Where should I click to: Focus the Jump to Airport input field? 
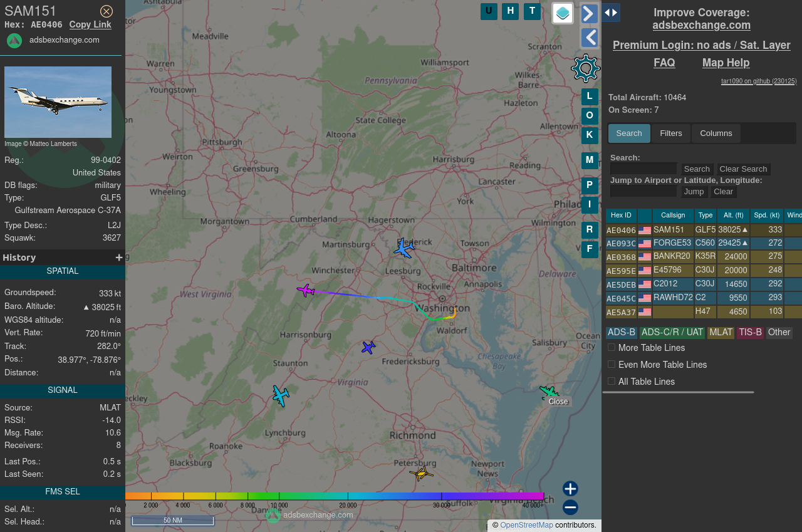[643, 191]
